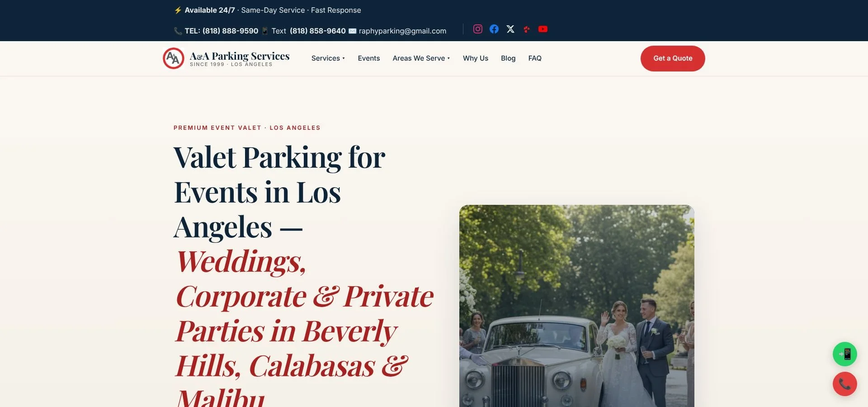
Task: Click the A&A circular logo emblem
Action: [173, 58]
